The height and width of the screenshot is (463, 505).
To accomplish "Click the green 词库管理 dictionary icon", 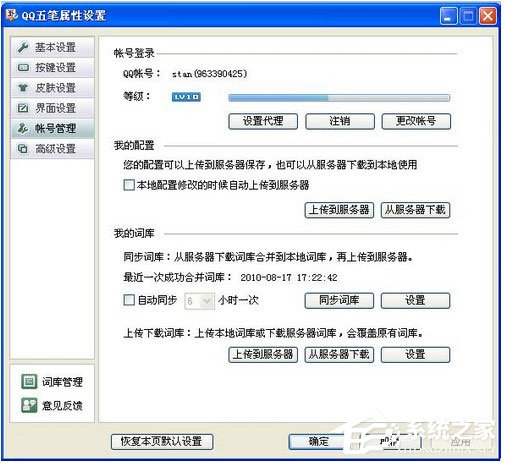I will coord(29,382).
